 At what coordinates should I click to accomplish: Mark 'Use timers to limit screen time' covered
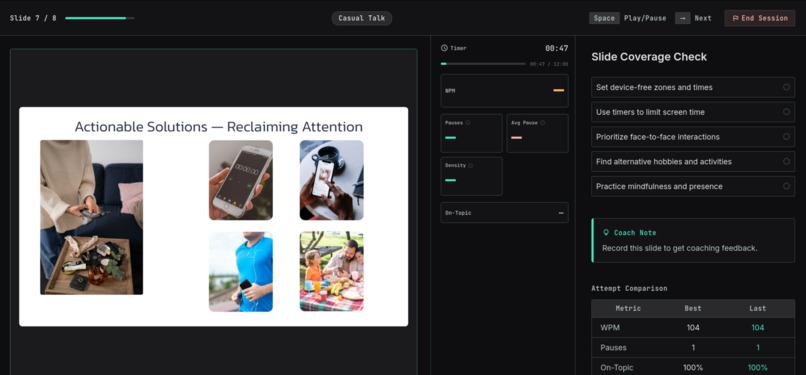(786, 112)
